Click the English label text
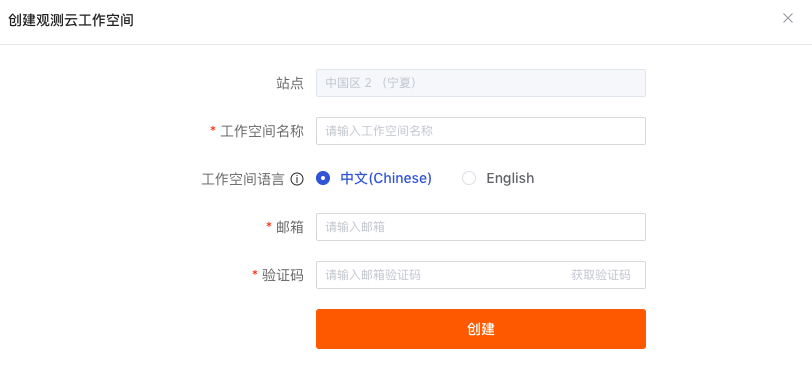Viewport: 812px width, 371px height. pyautogui.click(x=510, y=178)
